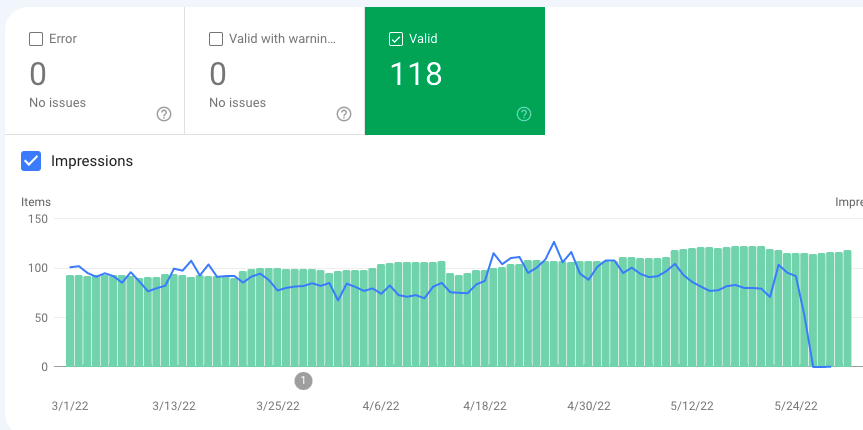Open help icon in green Valid card
The image size is (863, 430).
[x=524, y=114]
